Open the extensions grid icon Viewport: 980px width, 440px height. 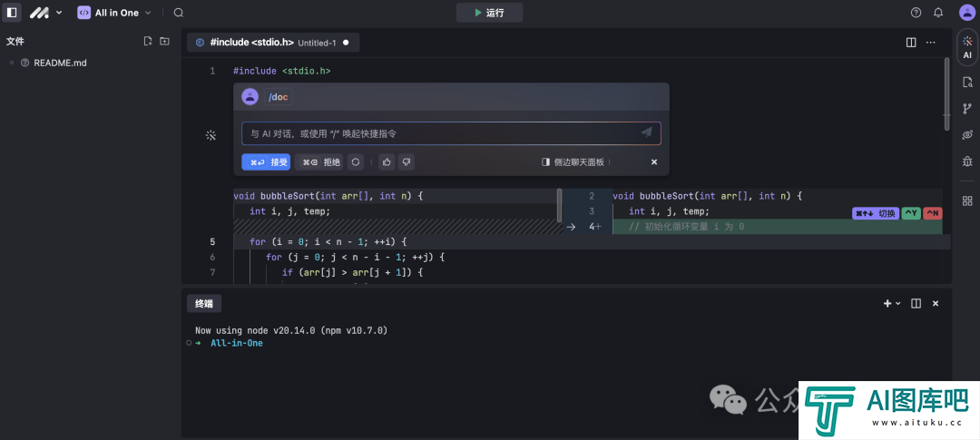(967, 200)
